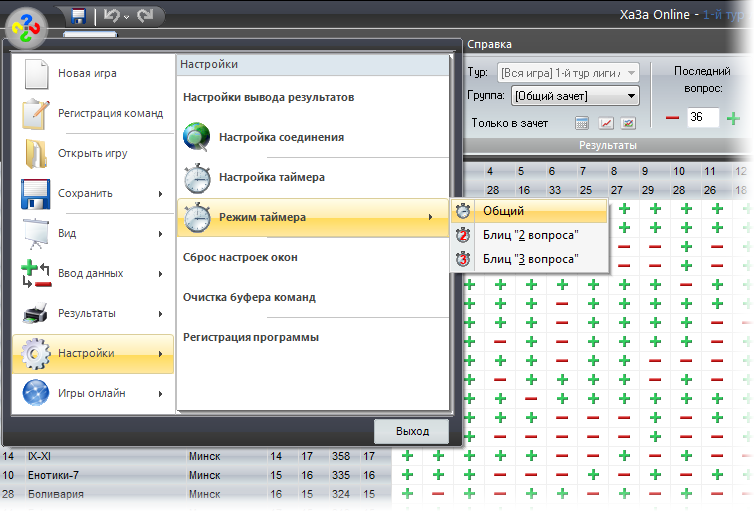
Task: Select Новая игра in the application menu
Action: coord(93,73)
